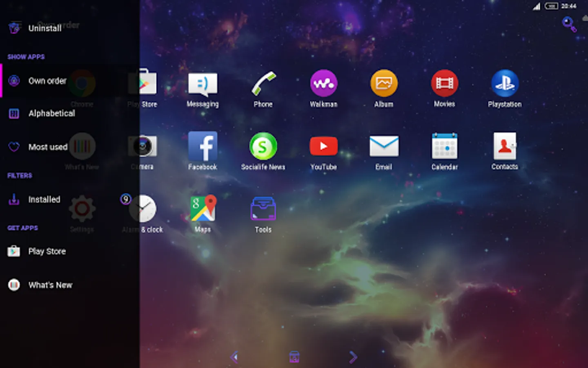
Task: Sort apps with Alphabetical option
Action: click(70, 114)
